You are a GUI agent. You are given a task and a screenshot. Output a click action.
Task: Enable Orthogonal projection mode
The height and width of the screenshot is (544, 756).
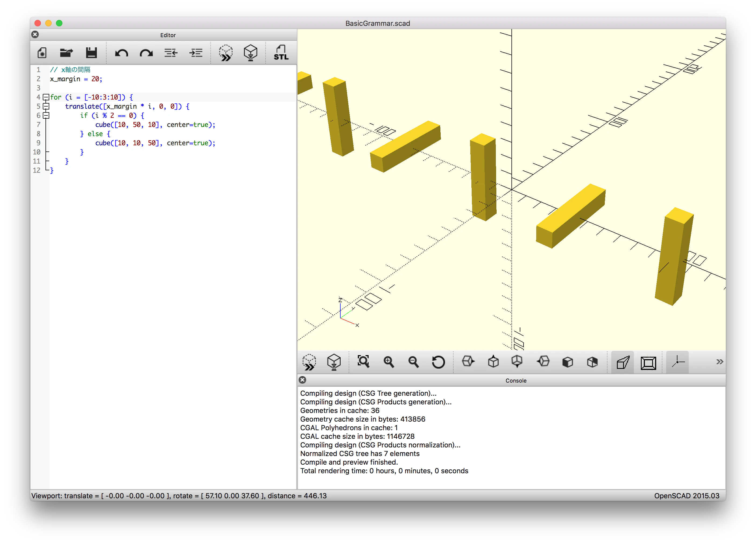648,362
